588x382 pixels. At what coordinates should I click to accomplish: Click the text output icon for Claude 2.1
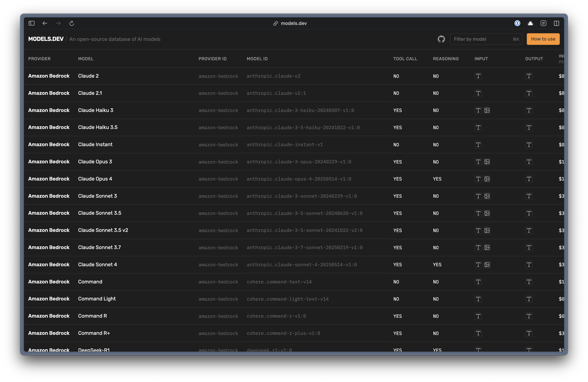click(x=529, y=93)
